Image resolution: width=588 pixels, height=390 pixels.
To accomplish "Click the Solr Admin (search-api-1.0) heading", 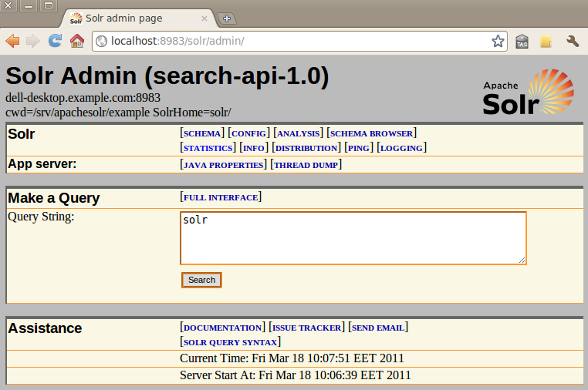I will tap(167, 76).
